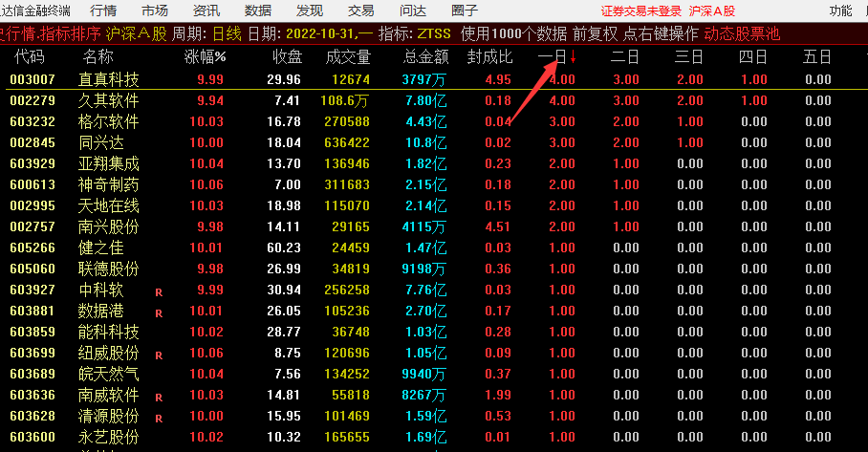868x452 pixels.
Task: Click 总金额 value 10.8亿
Action: pos(425,142)
